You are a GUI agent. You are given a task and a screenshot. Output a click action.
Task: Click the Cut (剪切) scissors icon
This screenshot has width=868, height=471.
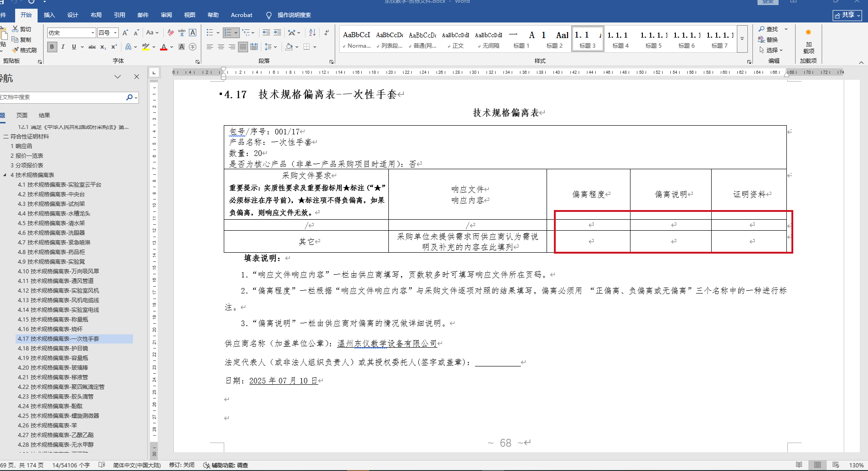click(15, 29)
